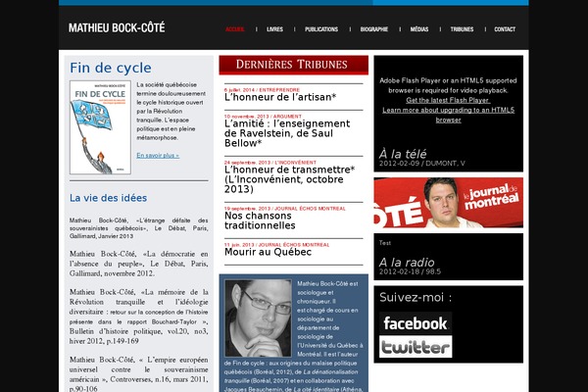Open the article L'honneur de l'artisan
Viewport: 588px width, 392px height.
coord(280,97)
